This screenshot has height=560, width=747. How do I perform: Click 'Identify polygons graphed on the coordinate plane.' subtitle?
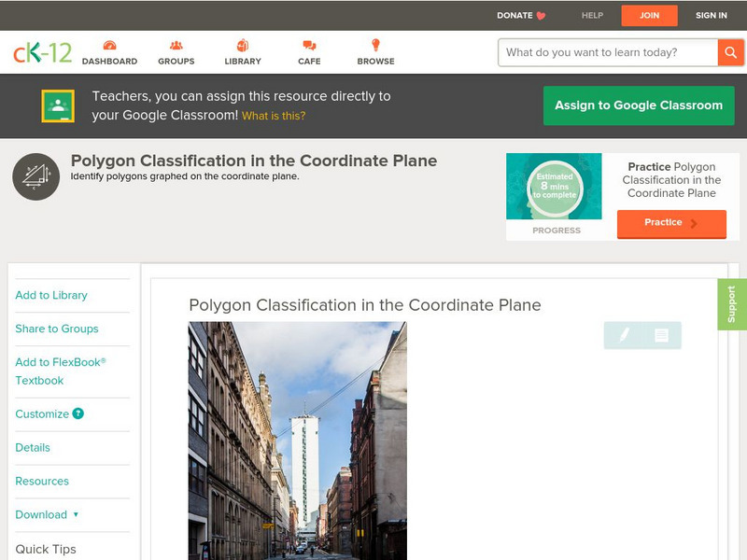pos(185,176)
